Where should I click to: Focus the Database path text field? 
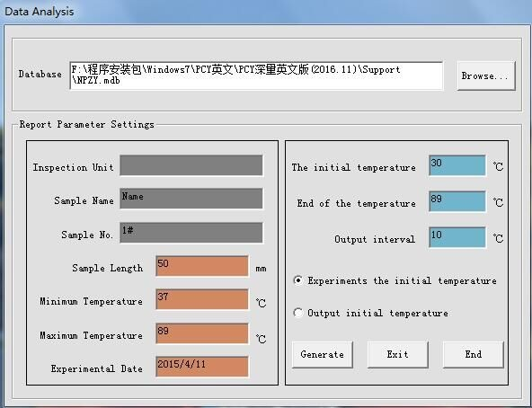point(256,75)
